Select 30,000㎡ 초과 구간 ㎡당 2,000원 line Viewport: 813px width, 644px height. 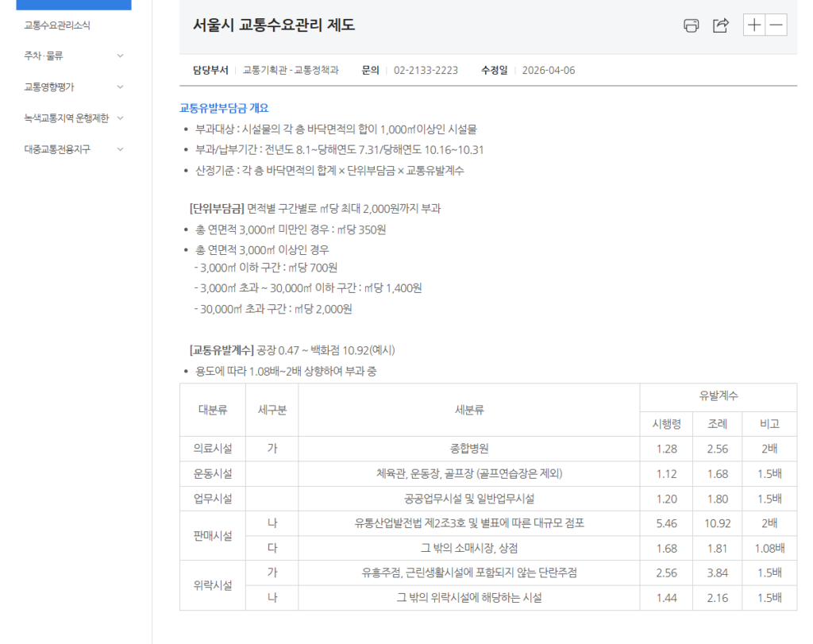(x=273, y=309)
